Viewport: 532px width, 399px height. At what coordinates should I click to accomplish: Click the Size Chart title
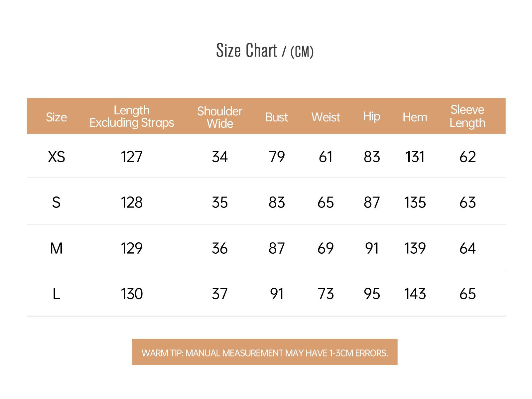click(x=265, y=51)
